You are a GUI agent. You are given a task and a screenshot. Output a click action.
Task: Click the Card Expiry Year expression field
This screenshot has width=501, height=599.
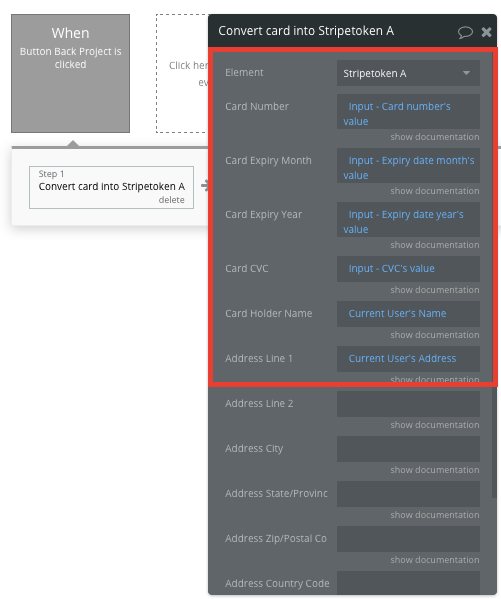(408, 219)
